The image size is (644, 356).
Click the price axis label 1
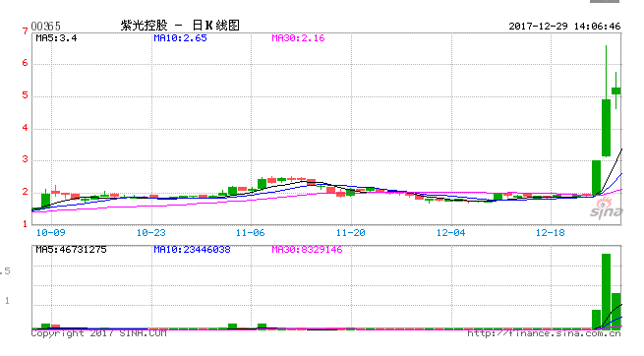tap(25, 224)
